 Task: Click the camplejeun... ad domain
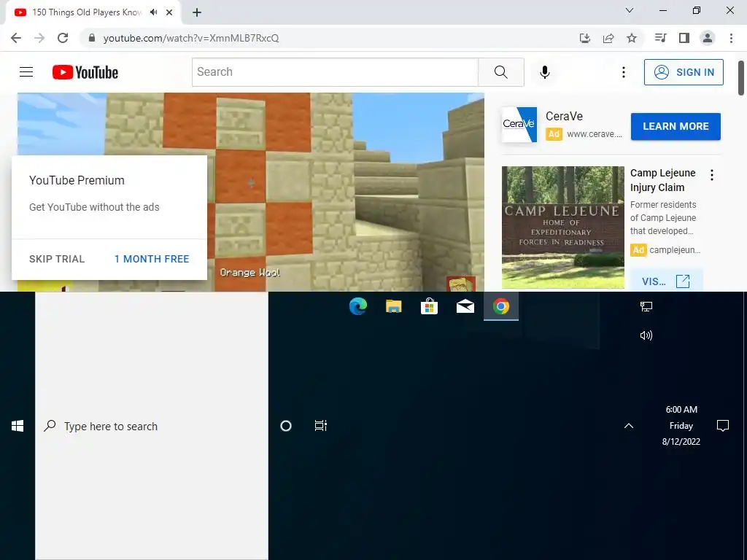(x=675, y=250)
